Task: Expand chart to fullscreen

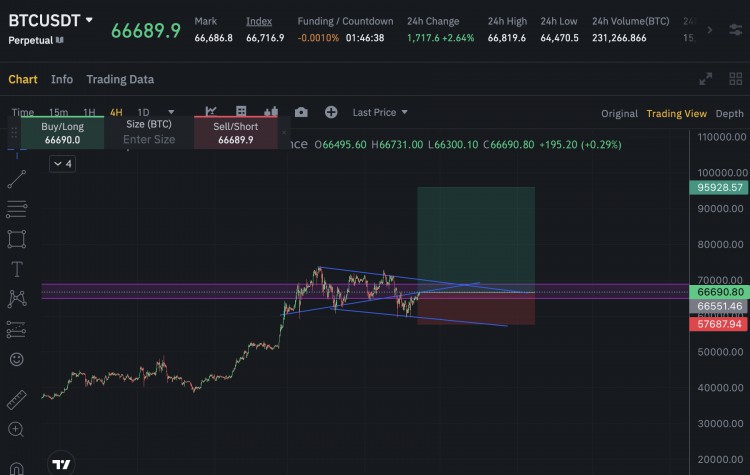Action: pos(706,79)
